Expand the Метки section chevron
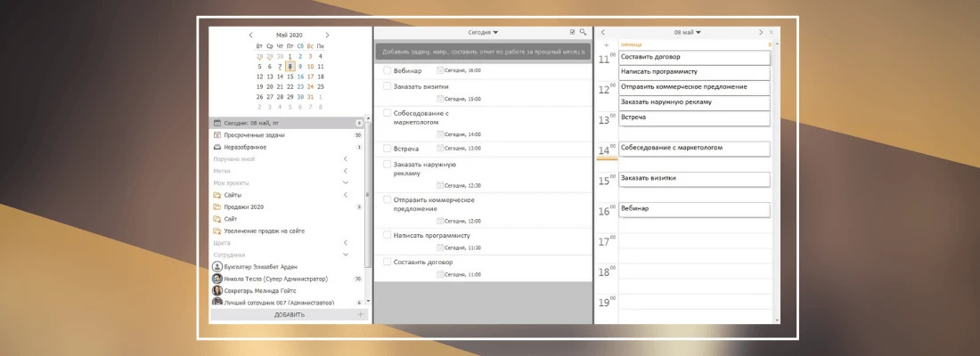This screenshot has width=980, height=356. [x=346, y=171]
